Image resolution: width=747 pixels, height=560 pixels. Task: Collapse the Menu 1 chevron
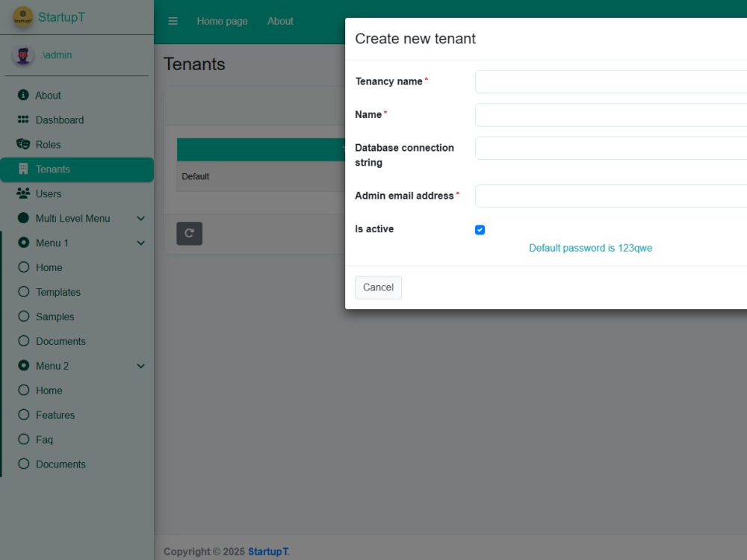(141, 243)
